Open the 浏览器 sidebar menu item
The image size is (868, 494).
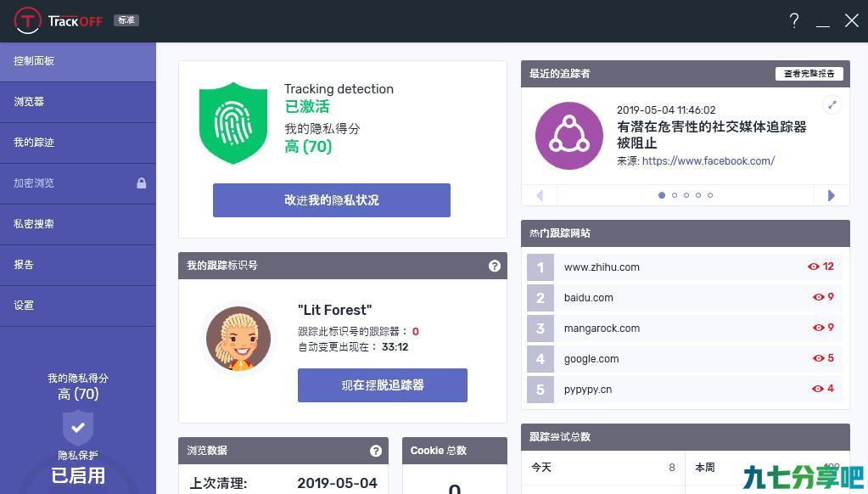78,102
